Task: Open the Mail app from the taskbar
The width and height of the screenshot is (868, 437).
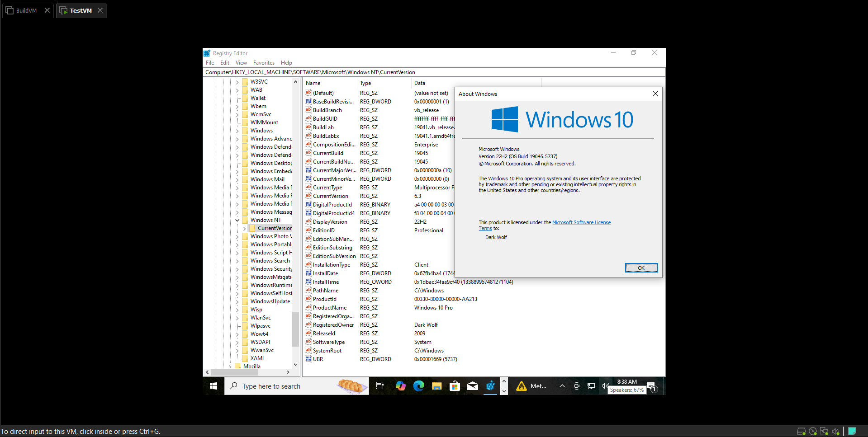Action: (473, 386)
